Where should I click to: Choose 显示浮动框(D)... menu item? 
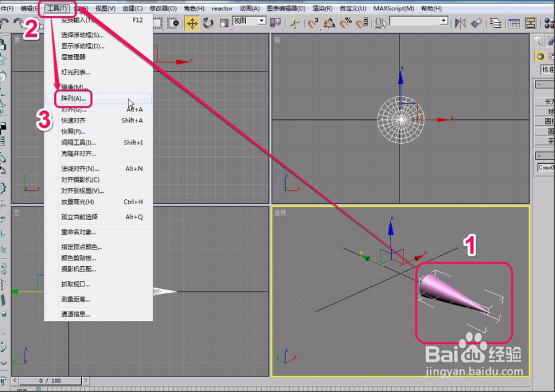click(x=99, y=46)
